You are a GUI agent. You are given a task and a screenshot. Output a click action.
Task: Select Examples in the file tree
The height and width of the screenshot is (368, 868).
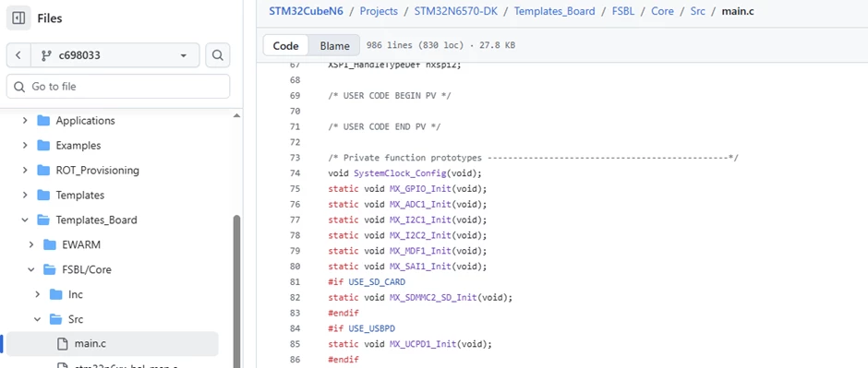click(x=78, y=146)
